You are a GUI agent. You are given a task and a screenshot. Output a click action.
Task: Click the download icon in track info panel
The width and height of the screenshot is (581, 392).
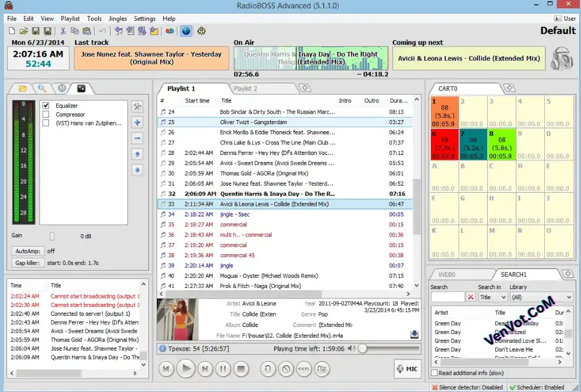[414, 335]
